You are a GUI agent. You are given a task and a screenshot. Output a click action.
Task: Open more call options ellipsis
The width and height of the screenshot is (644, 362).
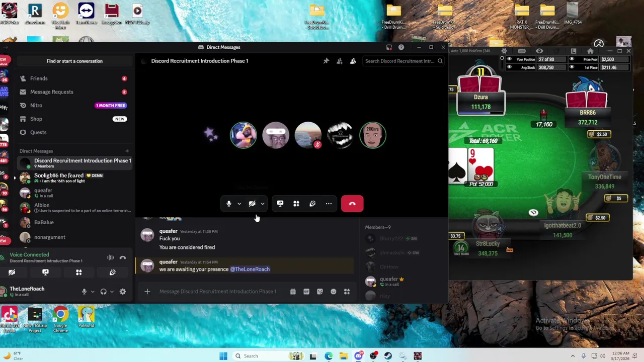(329, 204)
